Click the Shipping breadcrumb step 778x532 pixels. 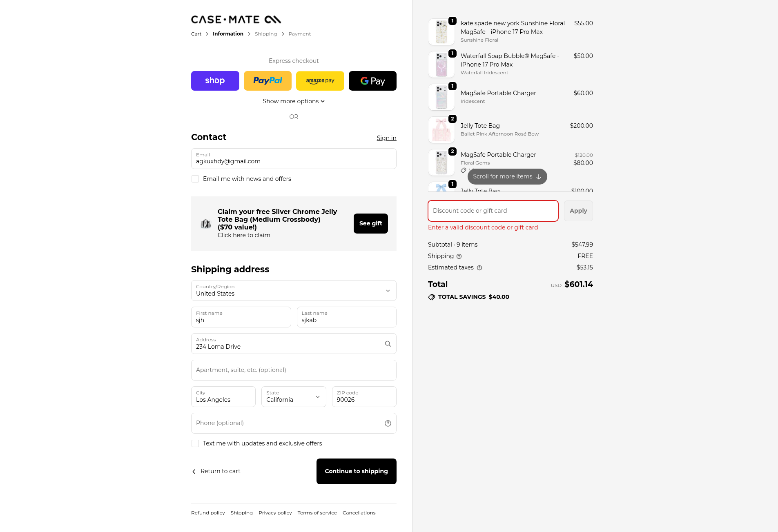266,34
